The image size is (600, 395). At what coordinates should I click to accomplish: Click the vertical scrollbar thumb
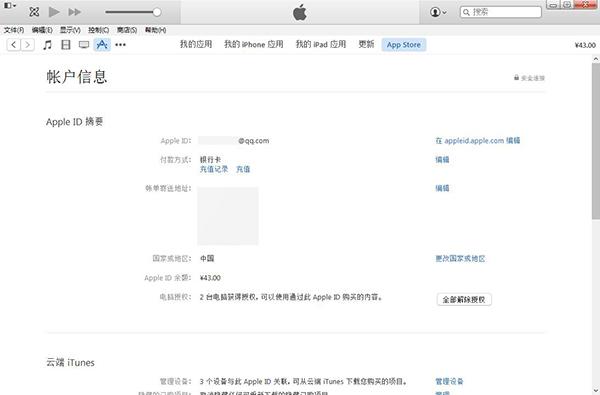[596, 141]
